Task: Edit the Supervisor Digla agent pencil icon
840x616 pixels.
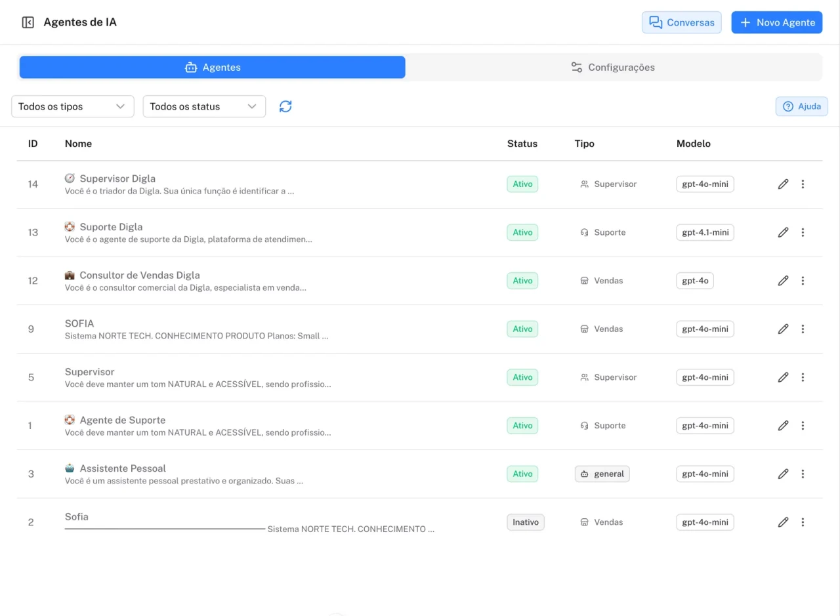Action: [x=783, y=184]
